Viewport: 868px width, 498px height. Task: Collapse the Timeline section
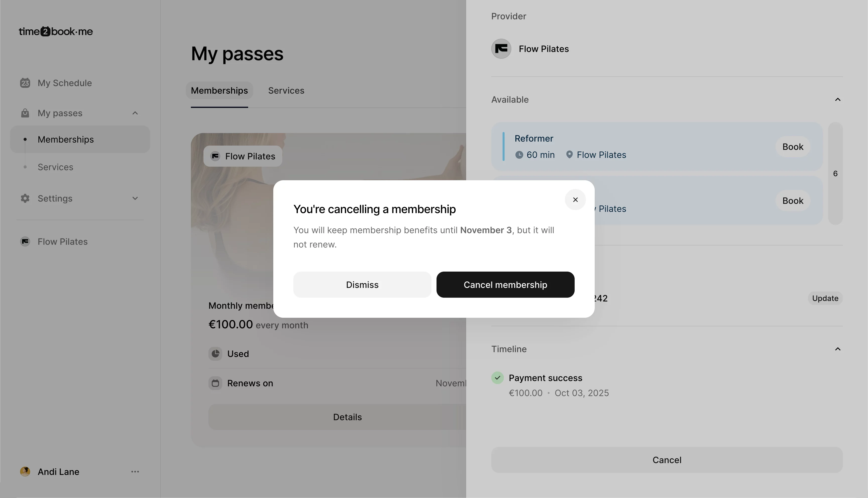838,349
